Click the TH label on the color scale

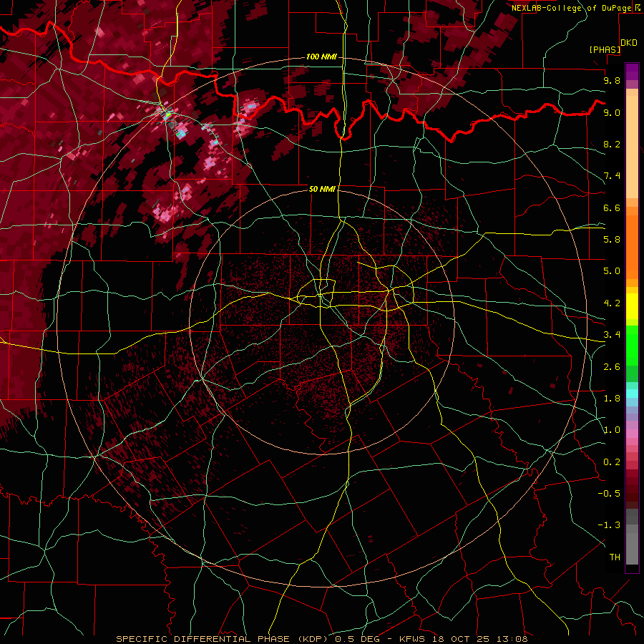(615, 557)
